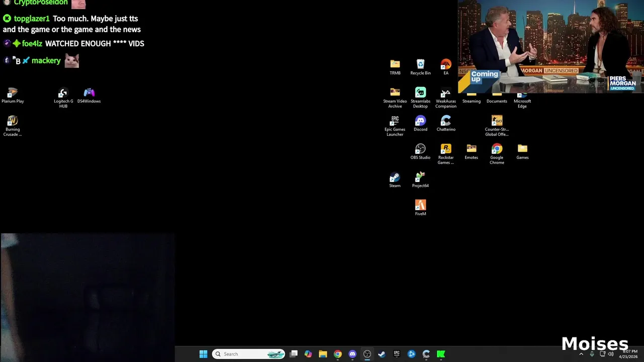Switch to Discord in taskbar
This screenshot has height=362, width=644.
point(352,354)
